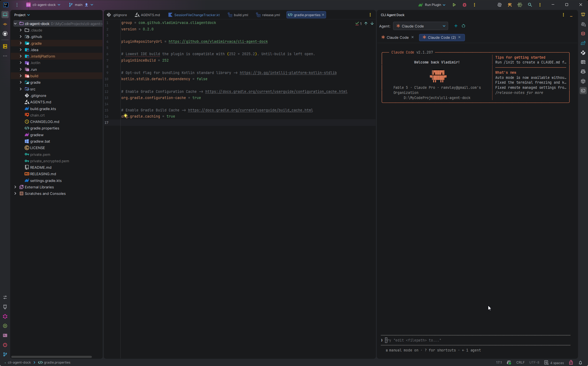
Task: Run the plugin with the green play icon
Action: (454, 5)
